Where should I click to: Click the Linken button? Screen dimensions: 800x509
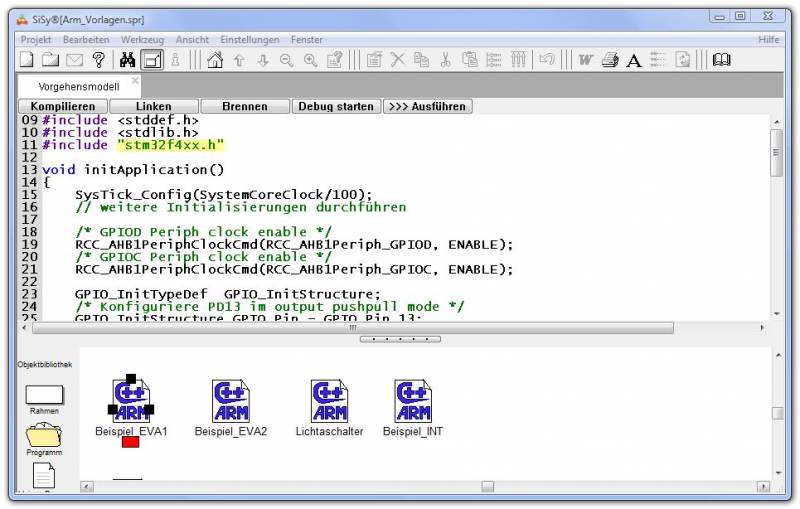pos(154,106)
